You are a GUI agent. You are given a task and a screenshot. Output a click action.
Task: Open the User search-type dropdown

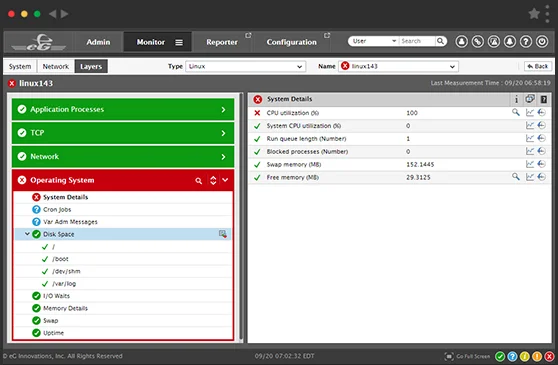click(x=374, y=41)
